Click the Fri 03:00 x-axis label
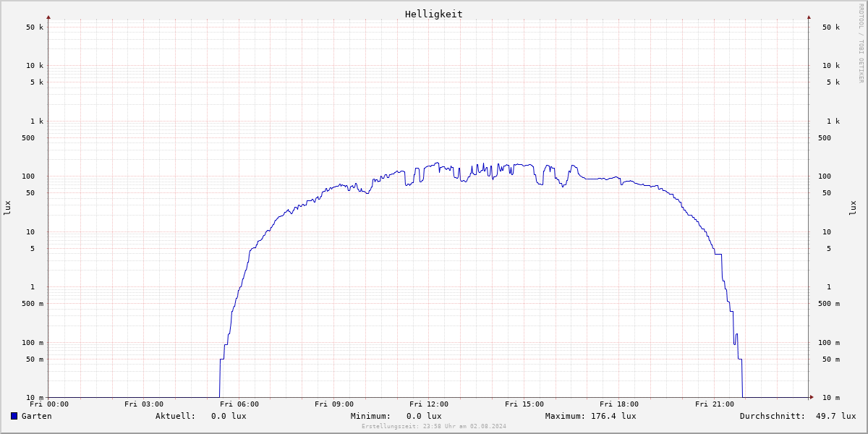 pos(144,404)
